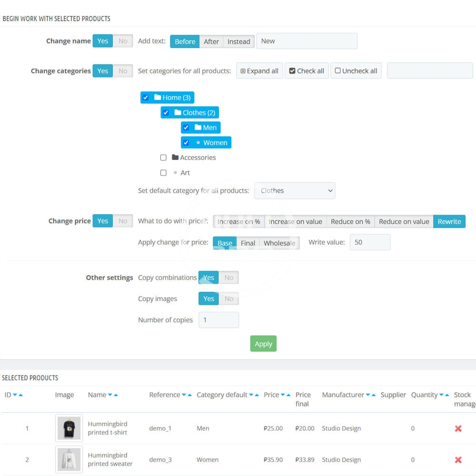Sort products by Price column arrows
Screen dimensions: 476x476
click(285, 395)
